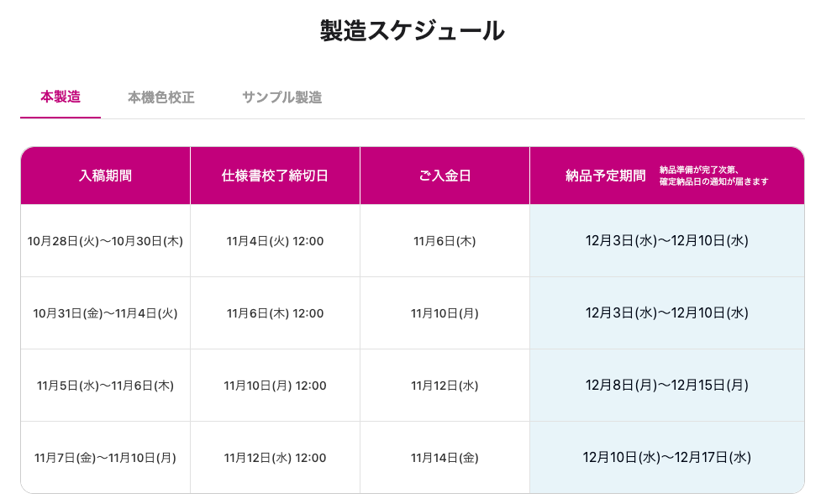Select the 11月5日(水)〜11月6日(木) submission period cell

click(105, 386)
